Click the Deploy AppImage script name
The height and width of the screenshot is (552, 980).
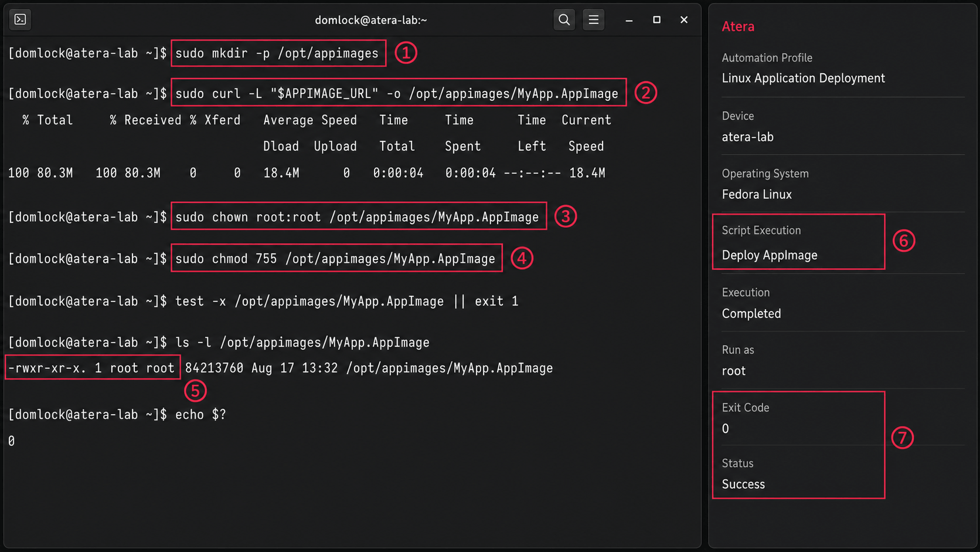point(770,255)
